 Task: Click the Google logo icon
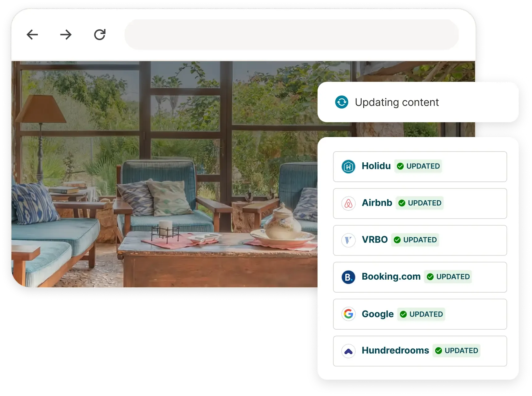click(348, 314)
